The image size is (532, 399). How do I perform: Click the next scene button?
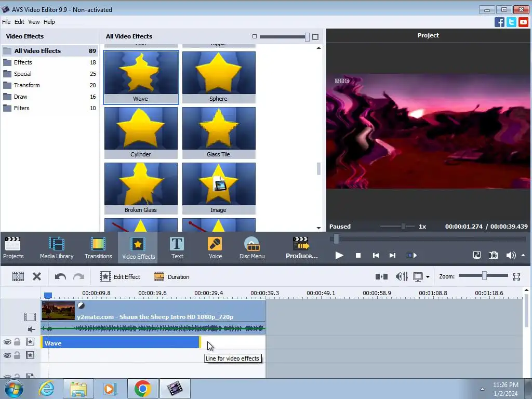tap(411, 256)
